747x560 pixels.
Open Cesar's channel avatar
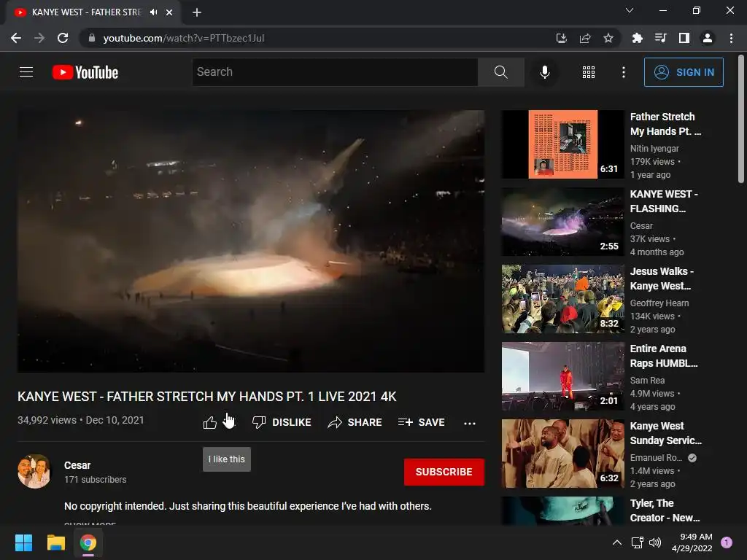(34, 472)
